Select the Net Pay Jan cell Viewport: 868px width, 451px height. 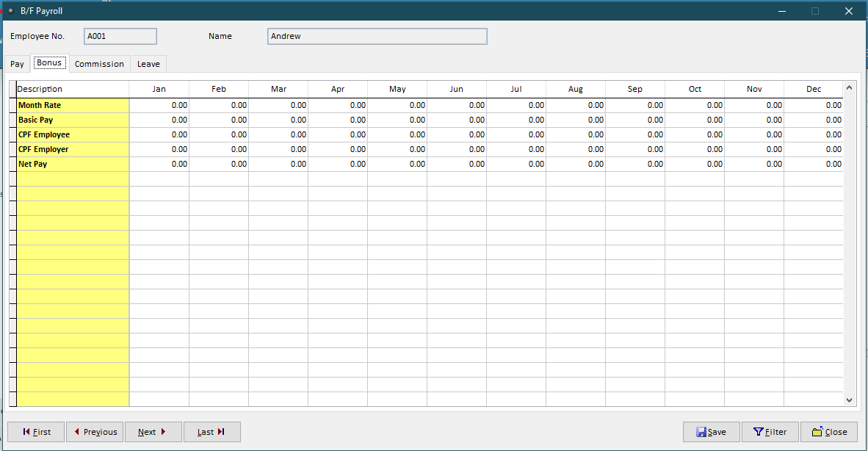click(x=159, y=164)
